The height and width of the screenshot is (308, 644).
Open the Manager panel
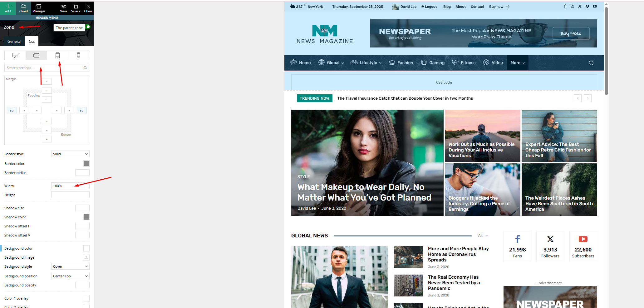39,8
